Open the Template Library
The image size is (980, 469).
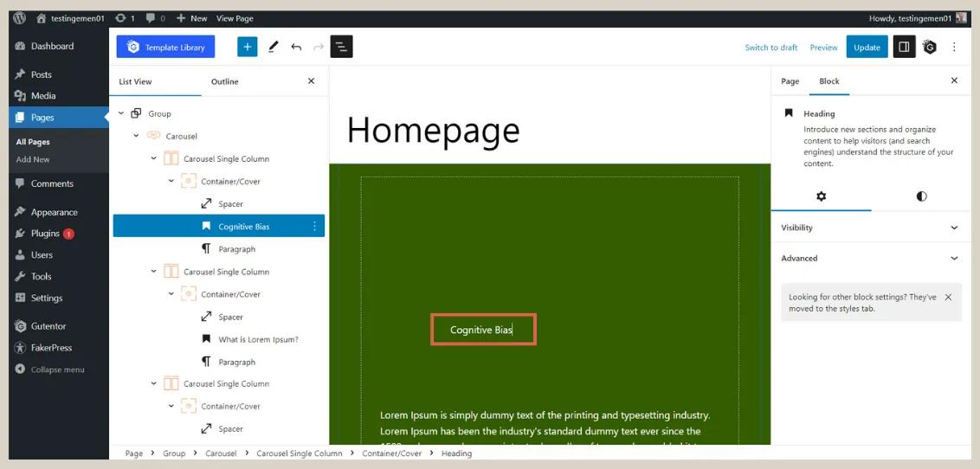click(165, 47)
